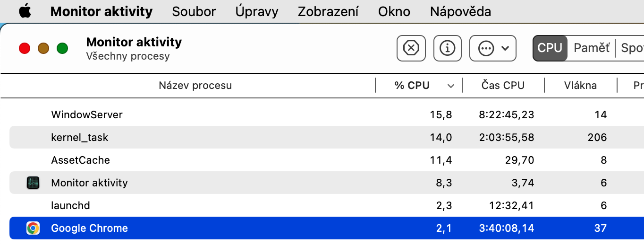Click the ellipsis more-options icon

(486, 48)
